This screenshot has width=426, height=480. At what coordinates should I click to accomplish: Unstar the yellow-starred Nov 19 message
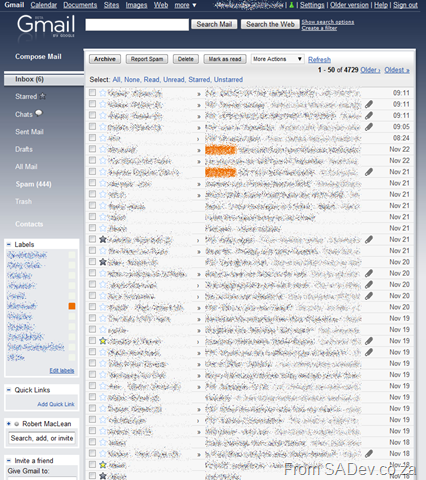pos(103,341)
